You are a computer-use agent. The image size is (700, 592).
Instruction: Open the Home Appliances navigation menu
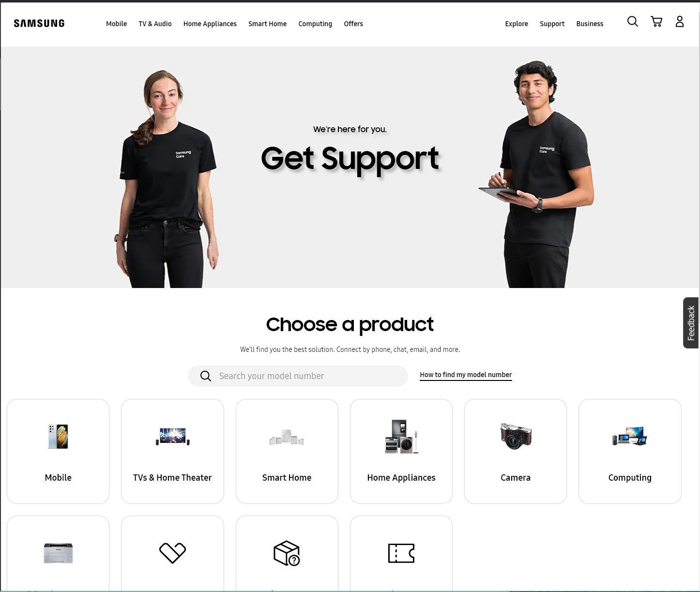[210, 24]
